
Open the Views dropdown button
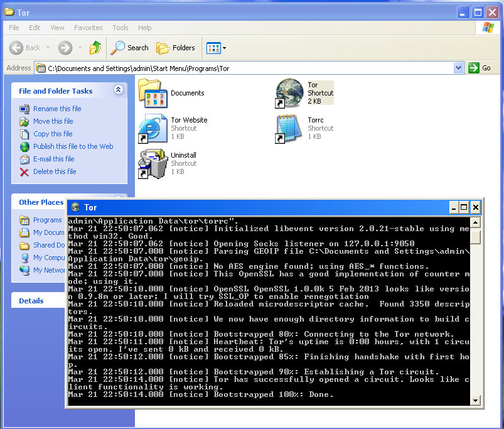217,48
